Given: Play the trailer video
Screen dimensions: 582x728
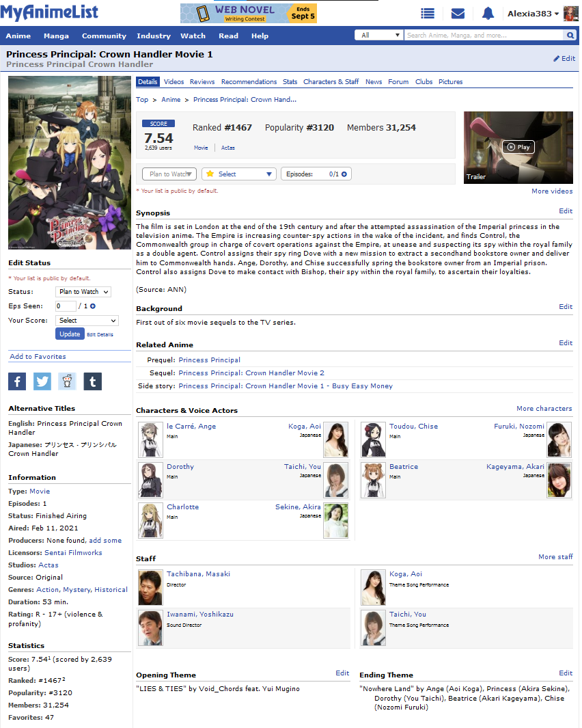Looking at the screenshot, I should point(518,147).
